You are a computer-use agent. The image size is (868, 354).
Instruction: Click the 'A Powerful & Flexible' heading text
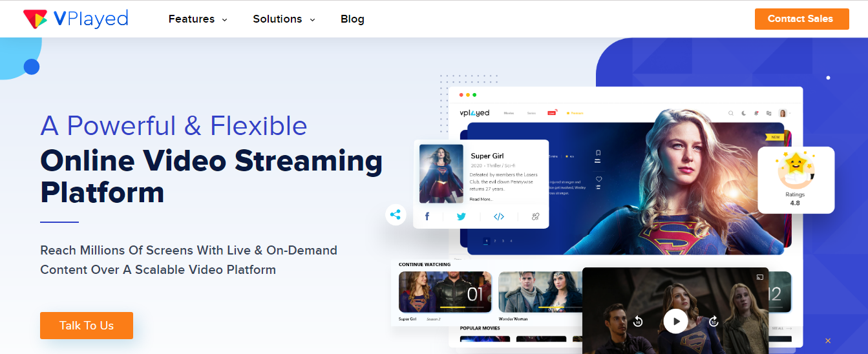(174, 125)
